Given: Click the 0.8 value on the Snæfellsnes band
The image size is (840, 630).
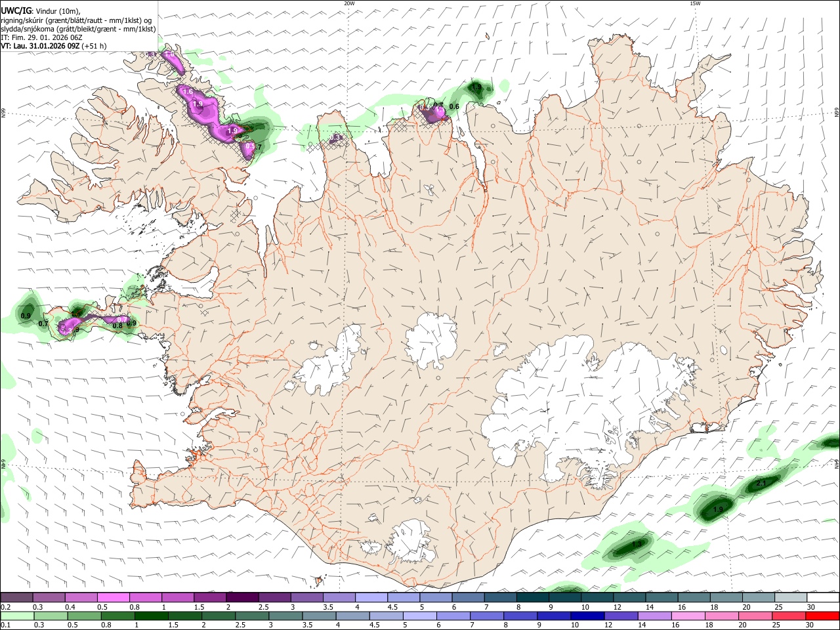Looking at the screenshot, I should [x=118, y=325].
